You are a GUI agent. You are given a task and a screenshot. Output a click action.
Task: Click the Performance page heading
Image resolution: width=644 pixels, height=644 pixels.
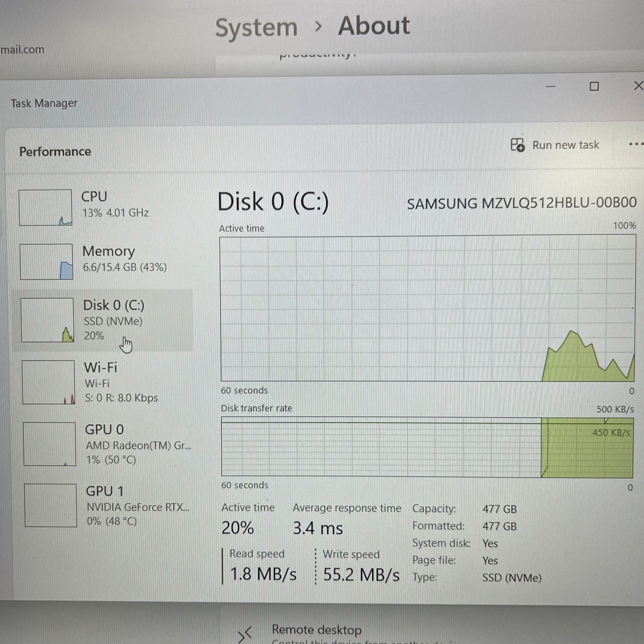click(55, 152)
